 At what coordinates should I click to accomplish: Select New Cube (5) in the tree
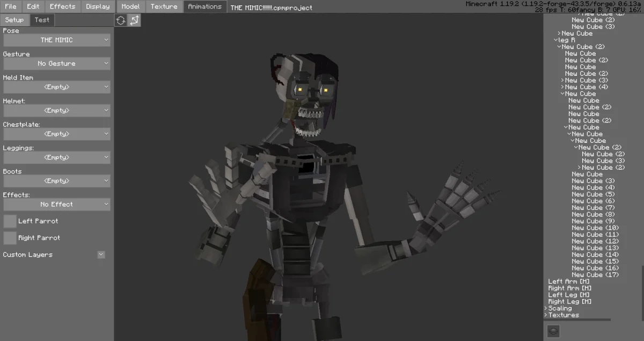(593, 194)
